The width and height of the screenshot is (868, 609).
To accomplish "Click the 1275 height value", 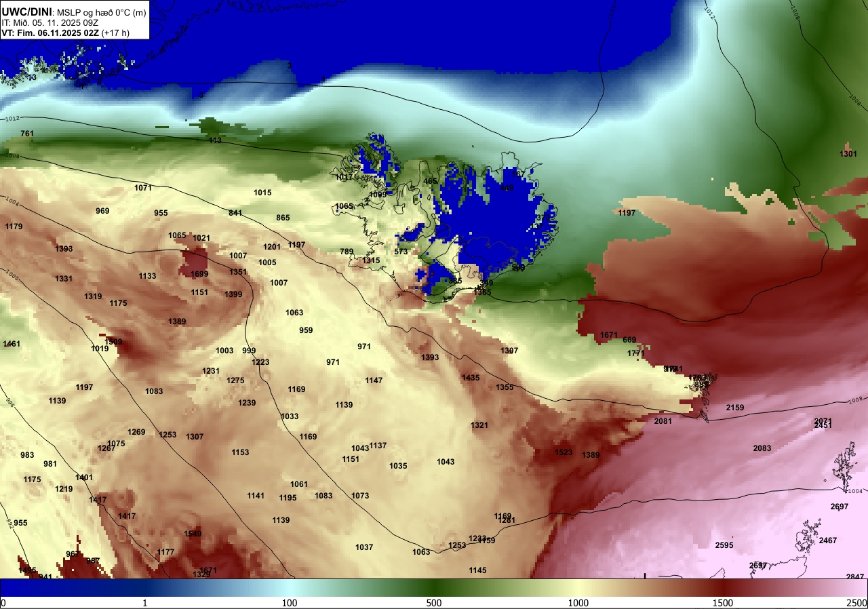I will [x=235, y=380].
